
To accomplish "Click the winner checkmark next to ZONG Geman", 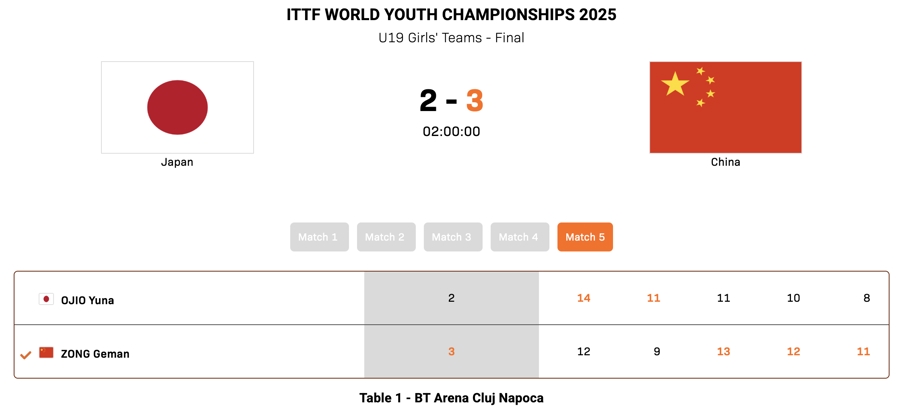I will click(x=25, y=354).
